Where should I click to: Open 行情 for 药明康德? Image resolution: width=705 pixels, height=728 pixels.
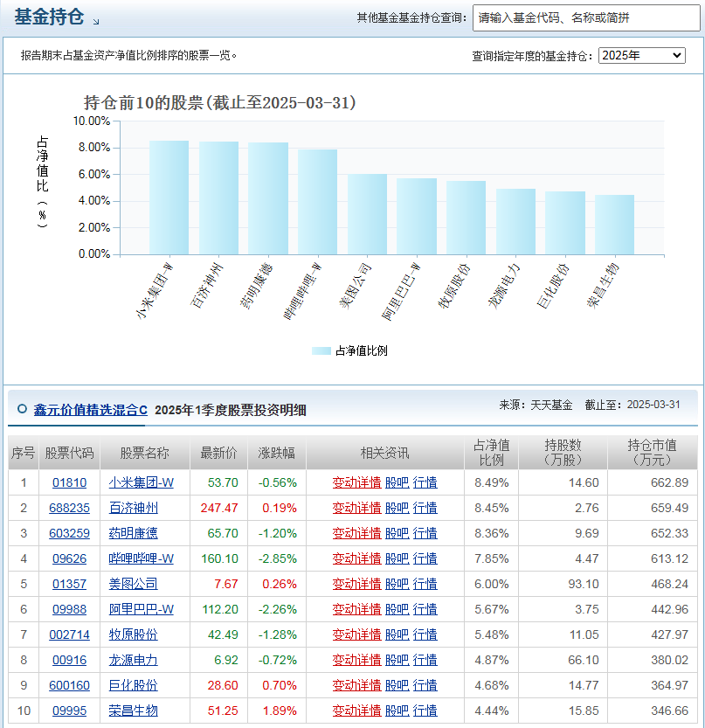[425, 533]
